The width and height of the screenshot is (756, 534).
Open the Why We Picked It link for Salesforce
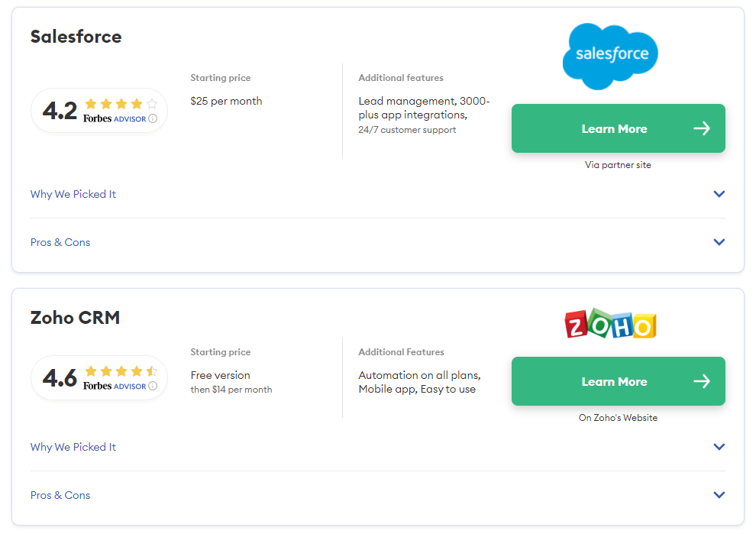[73, 194]
